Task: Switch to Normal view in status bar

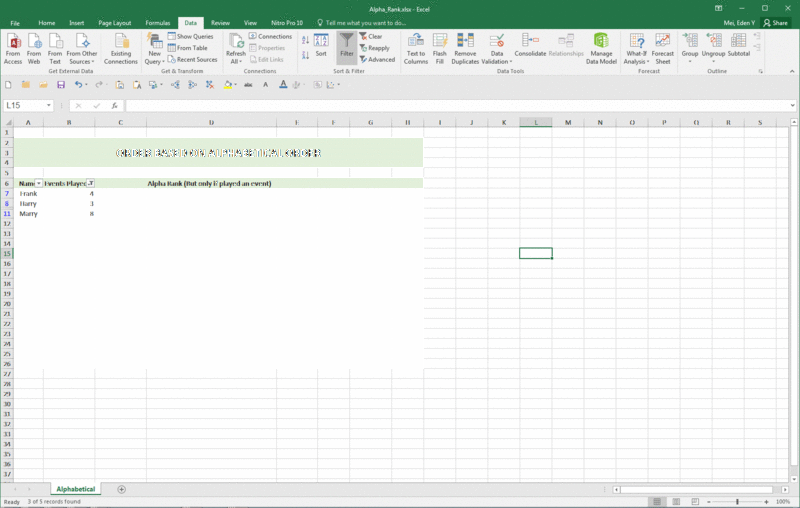Action: 657,502
